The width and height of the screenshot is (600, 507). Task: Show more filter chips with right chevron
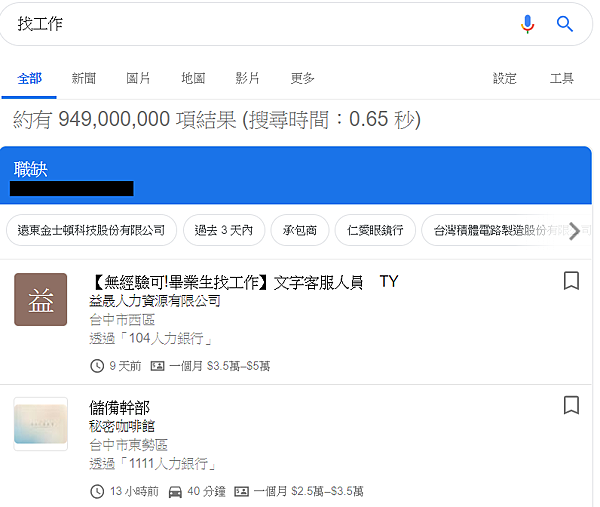click(x=574, y=231)
